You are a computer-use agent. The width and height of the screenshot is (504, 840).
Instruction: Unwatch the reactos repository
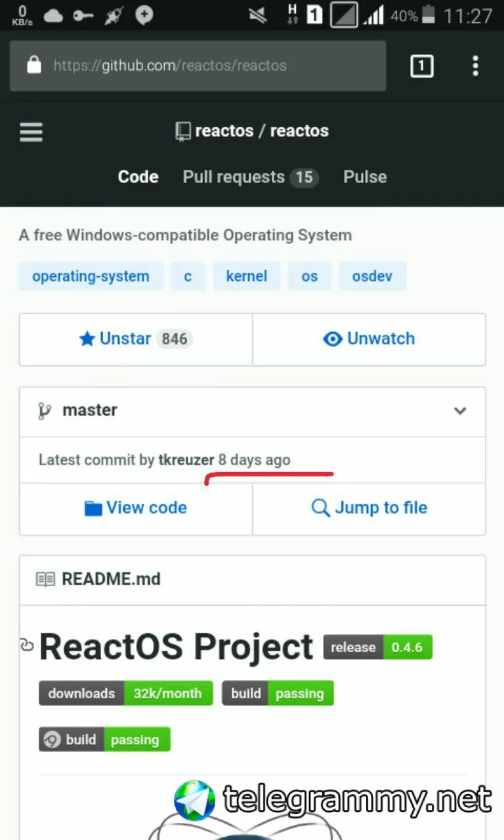point(369,339)
